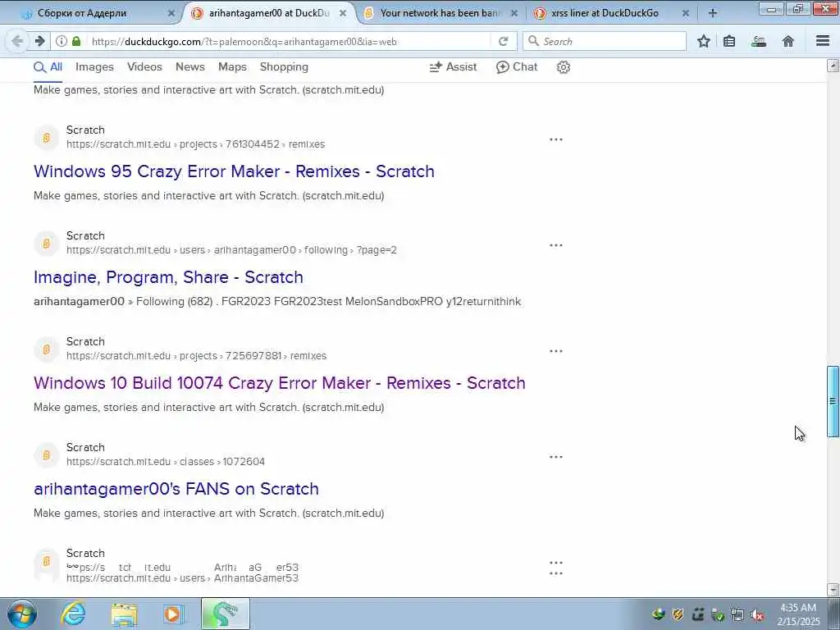This screenshot has height=630, width=840.
Task: Click the browser Search input box
Action: (605, 41)
